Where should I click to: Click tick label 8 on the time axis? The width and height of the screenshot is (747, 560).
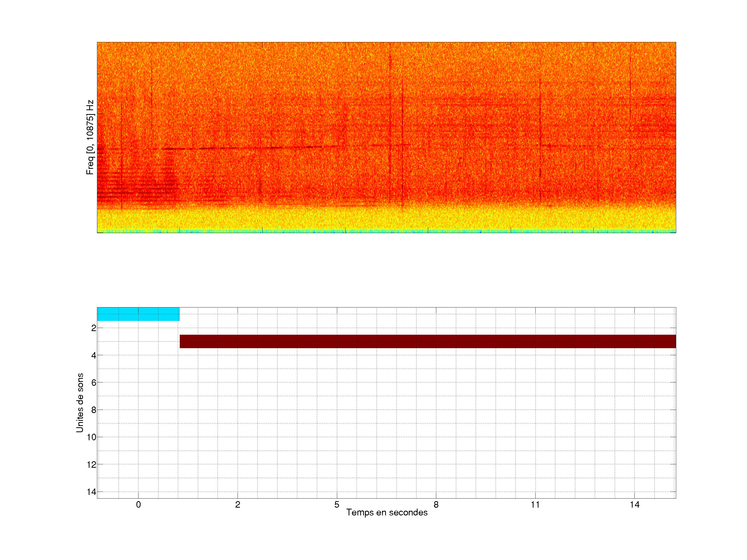(436, 505)
